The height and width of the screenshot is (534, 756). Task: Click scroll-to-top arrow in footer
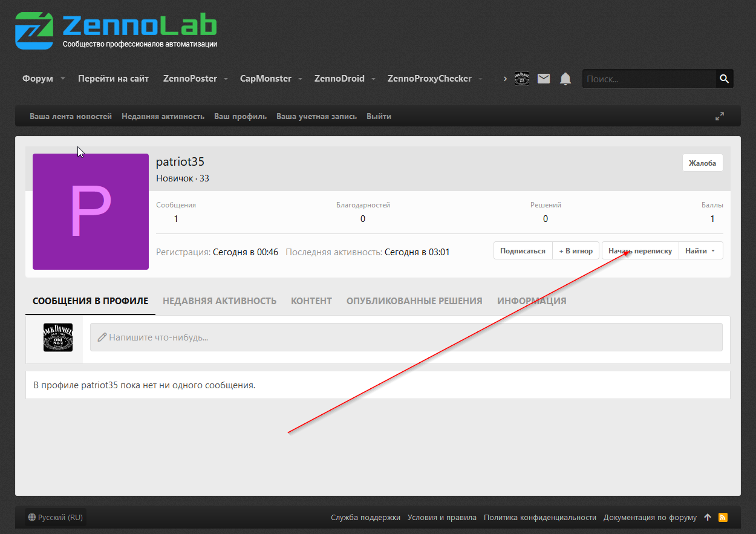tap(708, 518)
